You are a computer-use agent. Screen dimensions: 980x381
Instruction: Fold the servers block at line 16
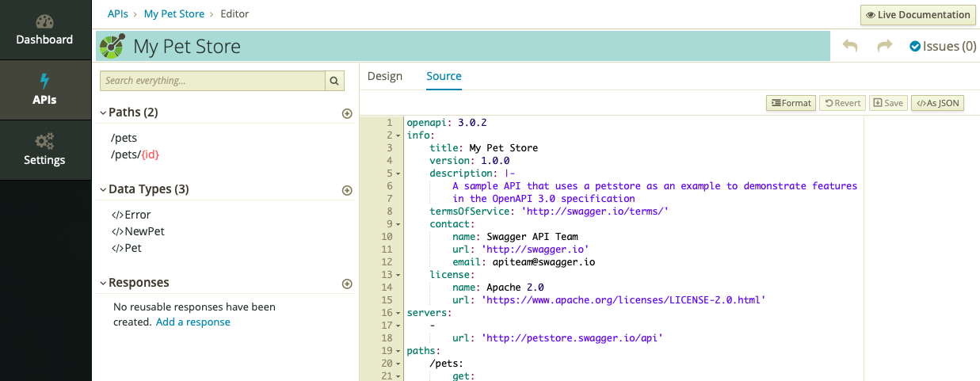click(x=398, y=313)
